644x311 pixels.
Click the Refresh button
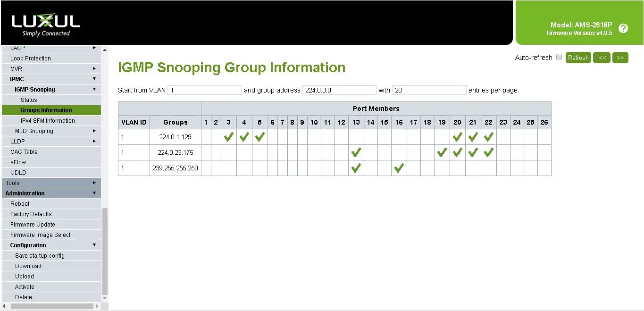coord(578,58)
